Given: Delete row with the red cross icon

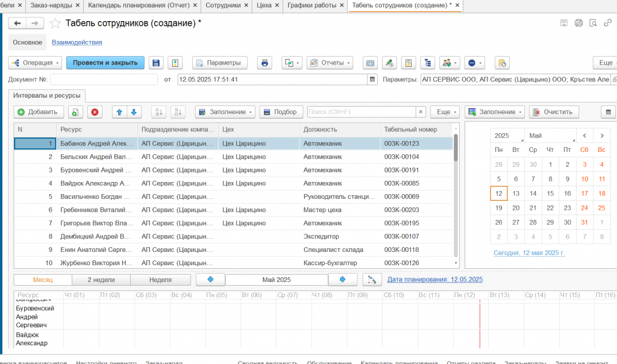Looking at the screenshot, I should [x=95, y=112].
